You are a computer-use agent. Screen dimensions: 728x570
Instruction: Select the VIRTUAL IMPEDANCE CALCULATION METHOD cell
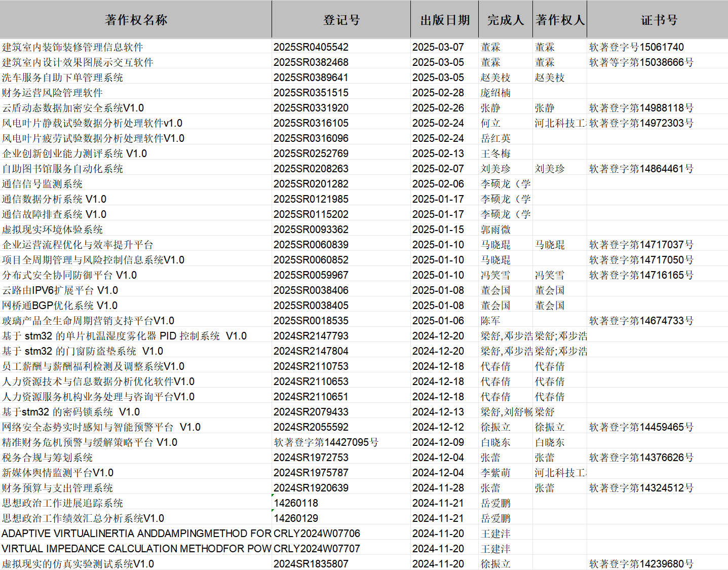click(136, 549)
